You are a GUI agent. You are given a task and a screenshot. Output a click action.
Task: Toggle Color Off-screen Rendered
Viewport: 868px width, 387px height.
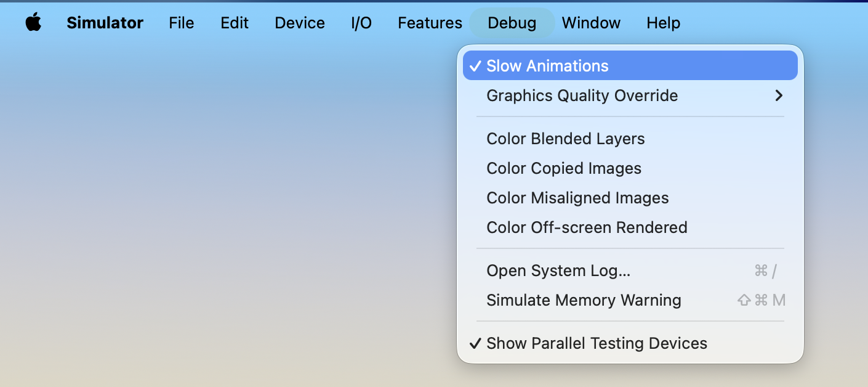tap(630, 227)
